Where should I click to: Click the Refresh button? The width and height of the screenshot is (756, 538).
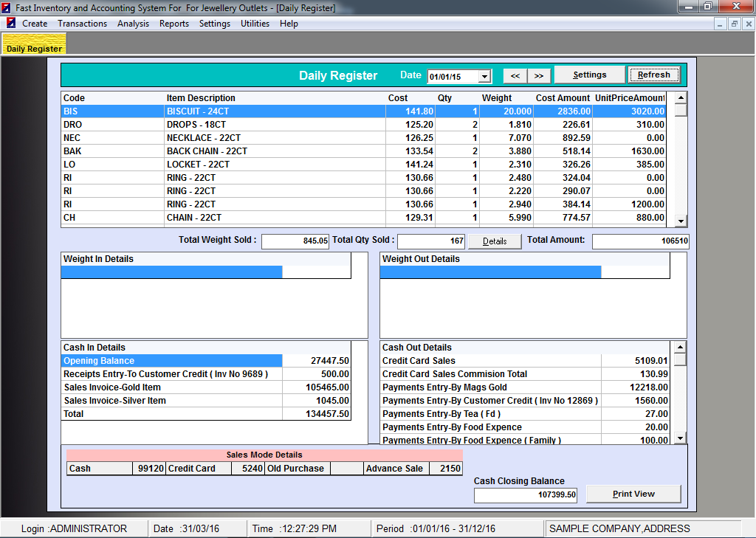(x=653, y=75)
